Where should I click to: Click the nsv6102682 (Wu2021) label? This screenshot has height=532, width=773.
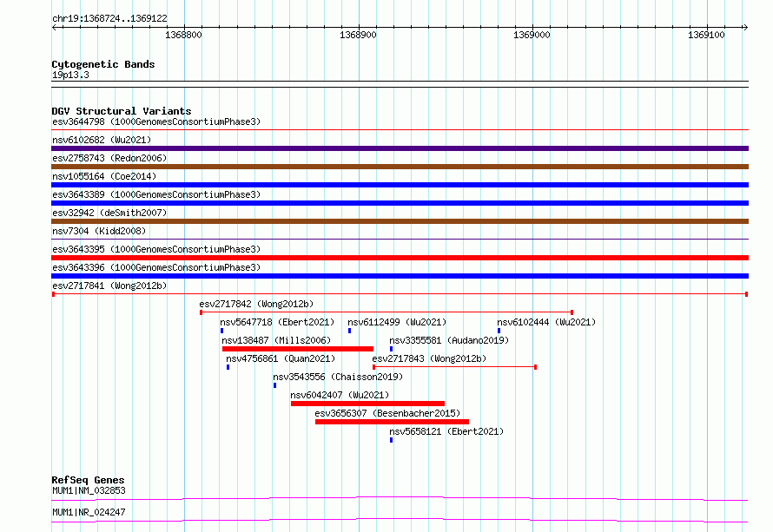coord(102,140)
